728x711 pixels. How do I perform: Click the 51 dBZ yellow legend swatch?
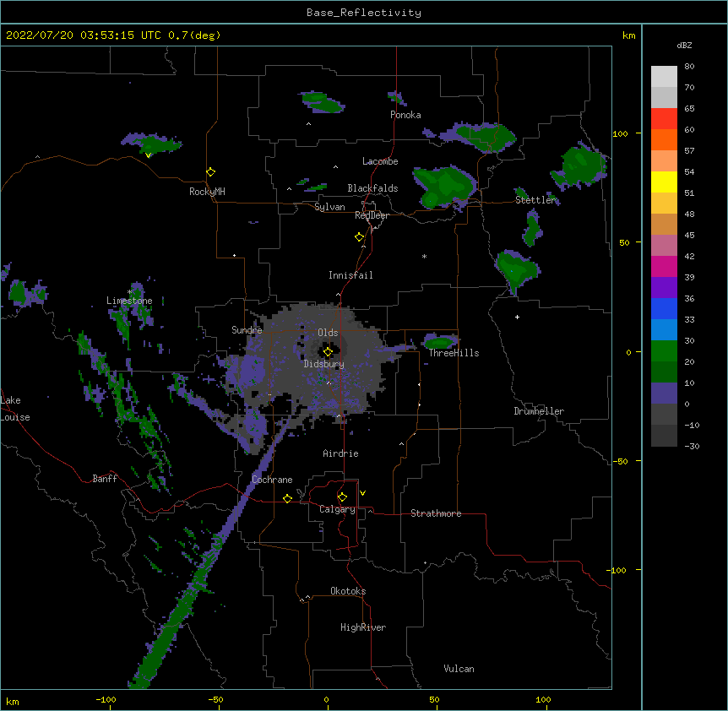pyautogui.click(x=664, y=182)
